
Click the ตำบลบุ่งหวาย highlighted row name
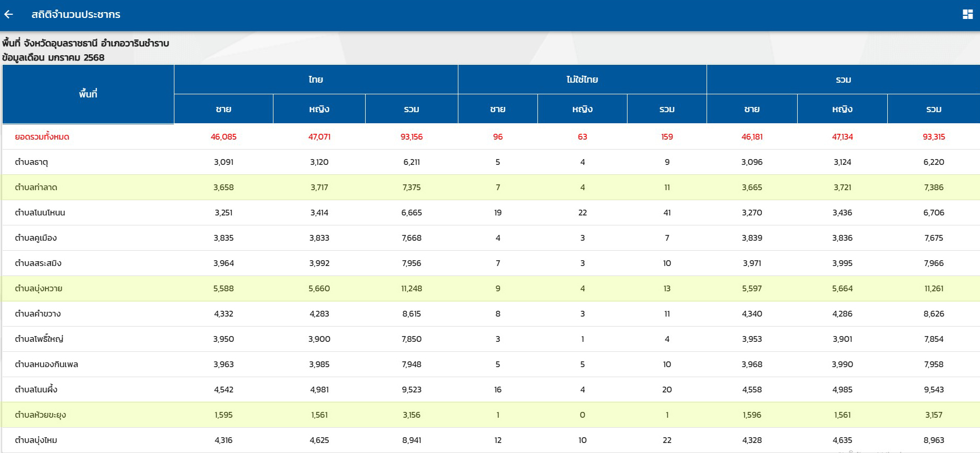point(38,289)
